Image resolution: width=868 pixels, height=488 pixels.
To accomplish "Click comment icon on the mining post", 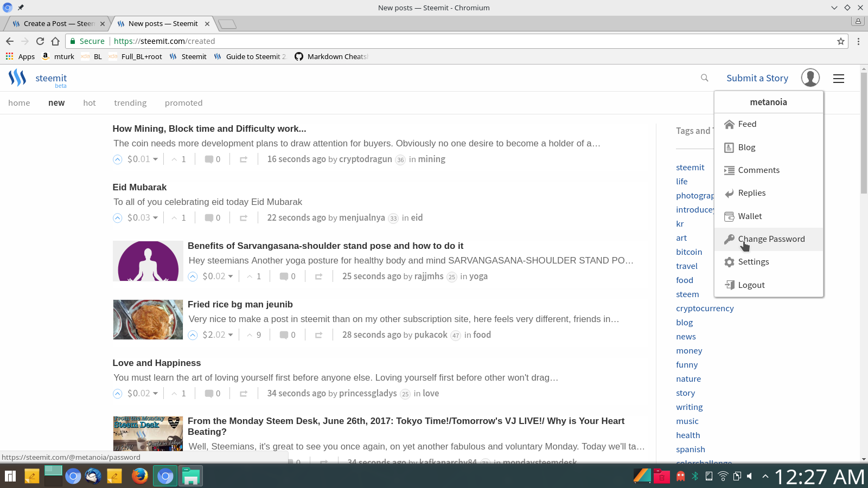I will tap(209, 159).
